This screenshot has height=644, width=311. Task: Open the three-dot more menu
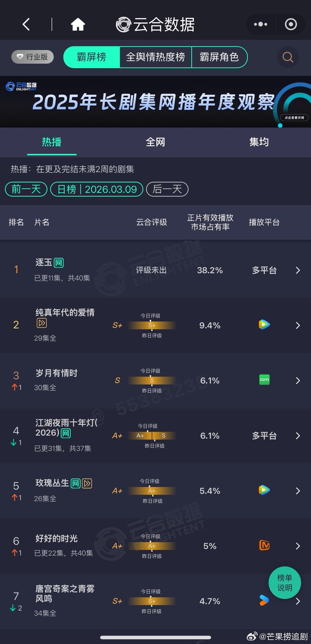click(x=260, y=24)
